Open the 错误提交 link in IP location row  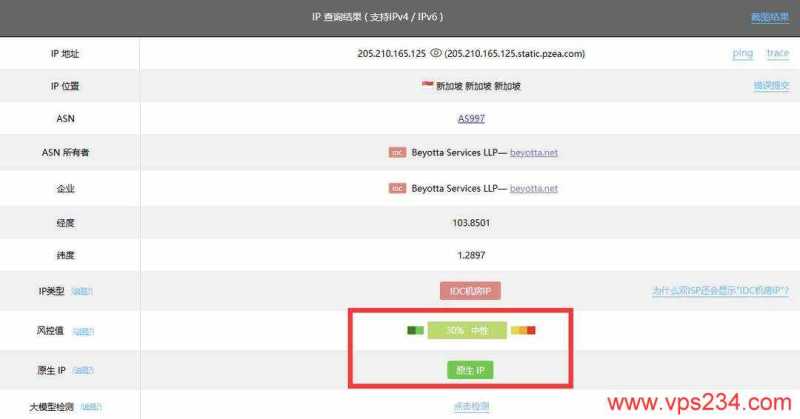coord(771,86)
